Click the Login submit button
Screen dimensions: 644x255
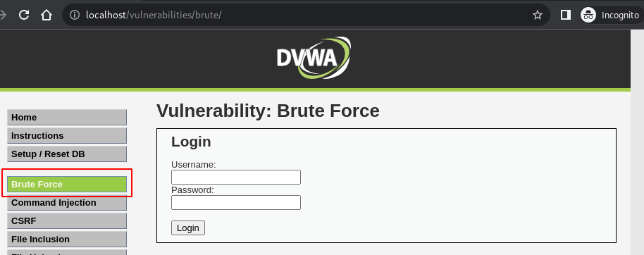(188, 228)
